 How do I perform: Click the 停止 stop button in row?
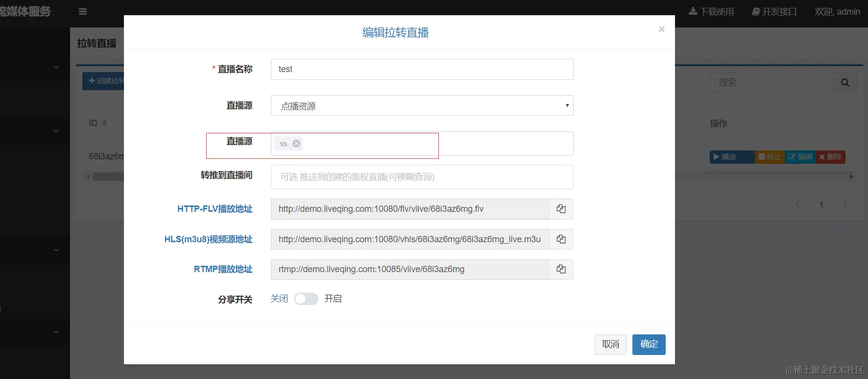tap(770, 157)
